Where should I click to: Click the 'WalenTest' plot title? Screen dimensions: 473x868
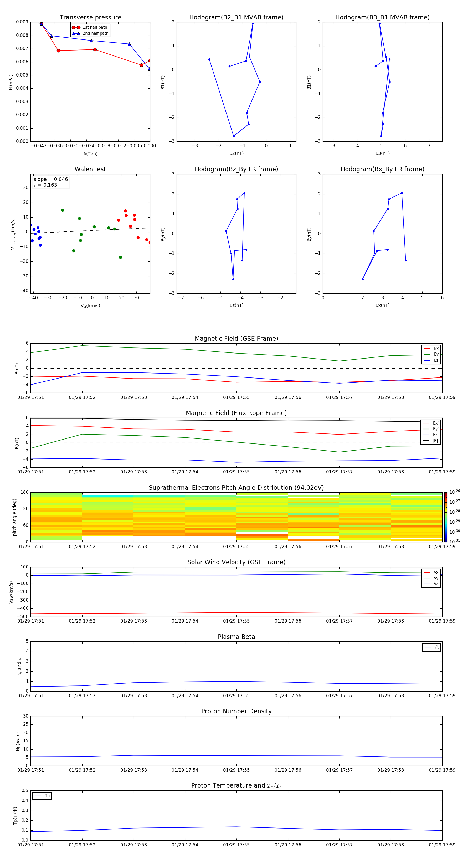(90, 169)
